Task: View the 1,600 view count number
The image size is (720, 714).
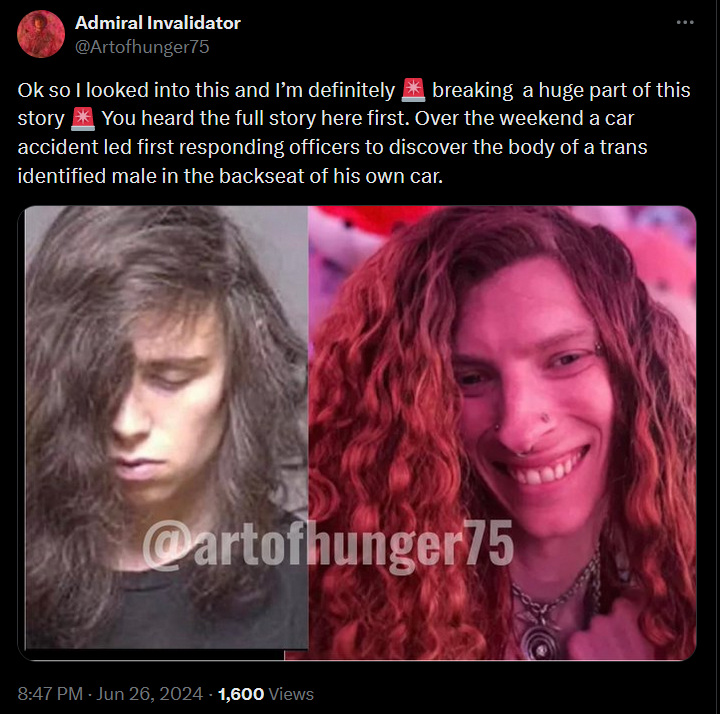Action: click(241, 694)
